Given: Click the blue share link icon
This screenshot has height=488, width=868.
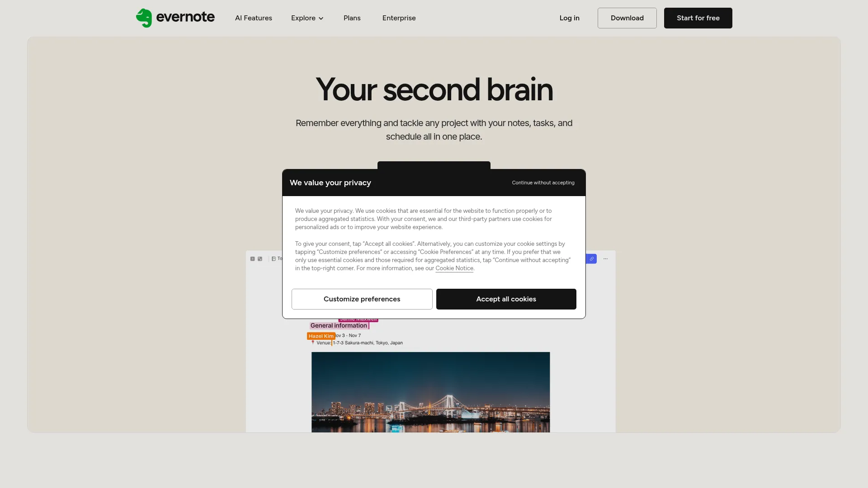Looking at the screenshot, I should (591, 259).
